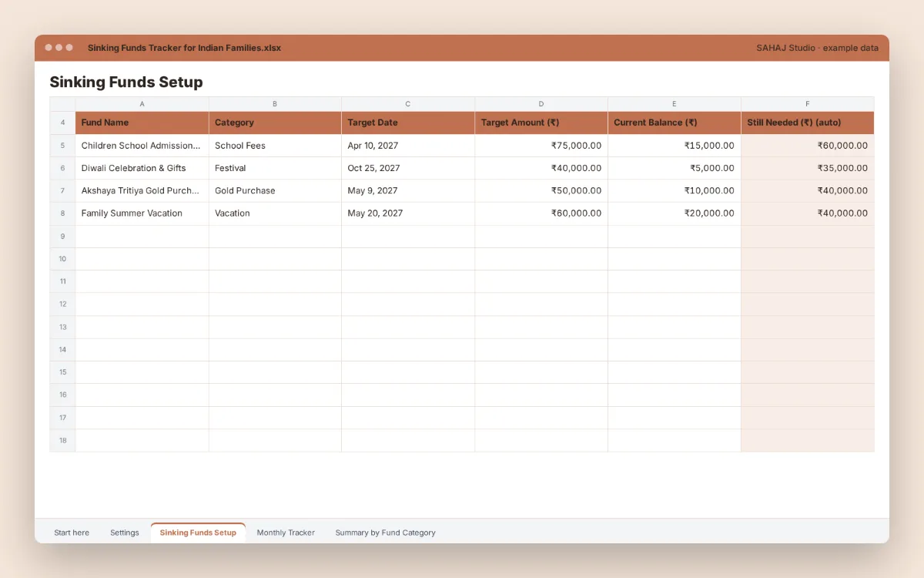This screenshot has height=578, width=924.
Task: Select column E header
Action: [675, 104]
